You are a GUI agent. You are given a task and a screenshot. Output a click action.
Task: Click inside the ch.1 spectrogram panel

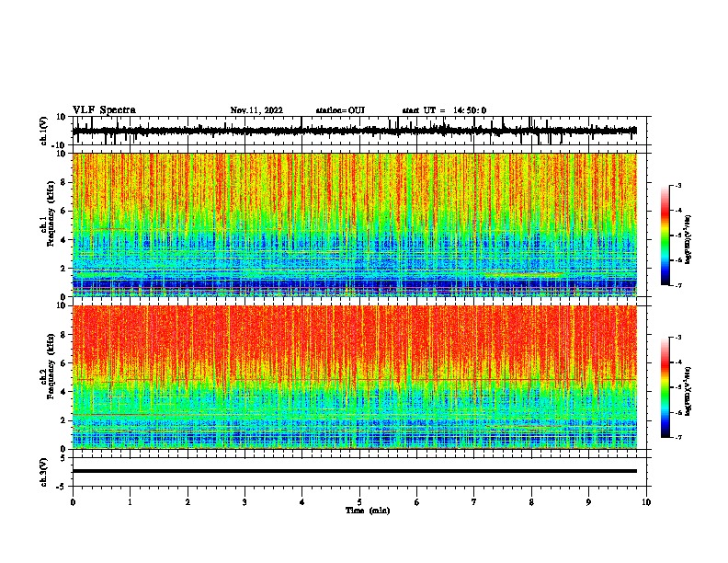[x=355, y=224]
